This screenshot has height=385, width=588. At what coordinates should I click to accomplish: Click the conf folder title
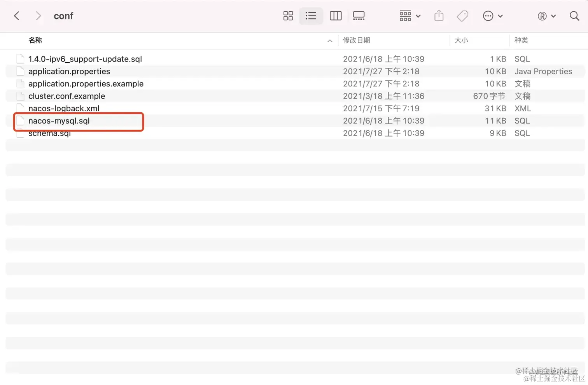pyautogui.click(x=63, y=16)
